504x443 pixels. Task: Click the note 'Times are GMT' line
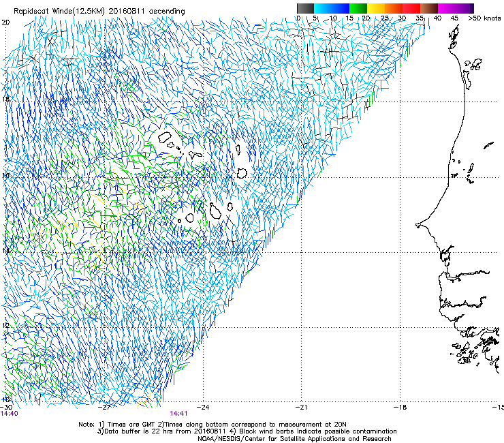coord(212,425)
